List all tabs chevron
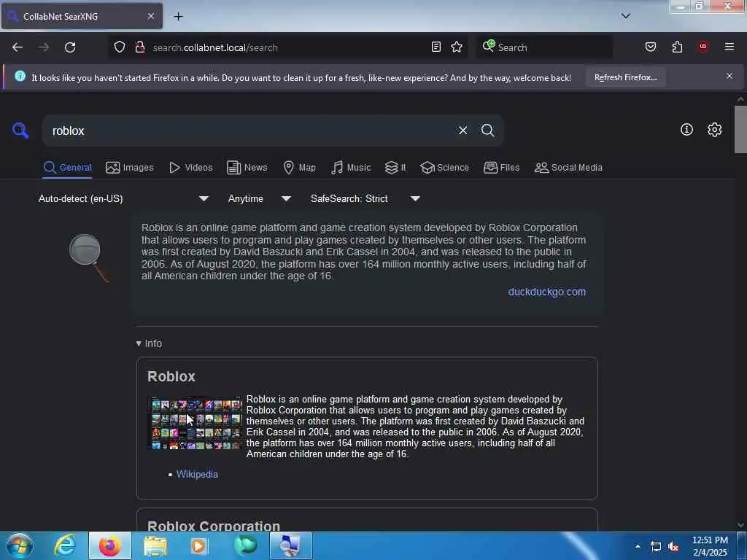The width and height of the screenshot is (747, 560). coord(625,16)
